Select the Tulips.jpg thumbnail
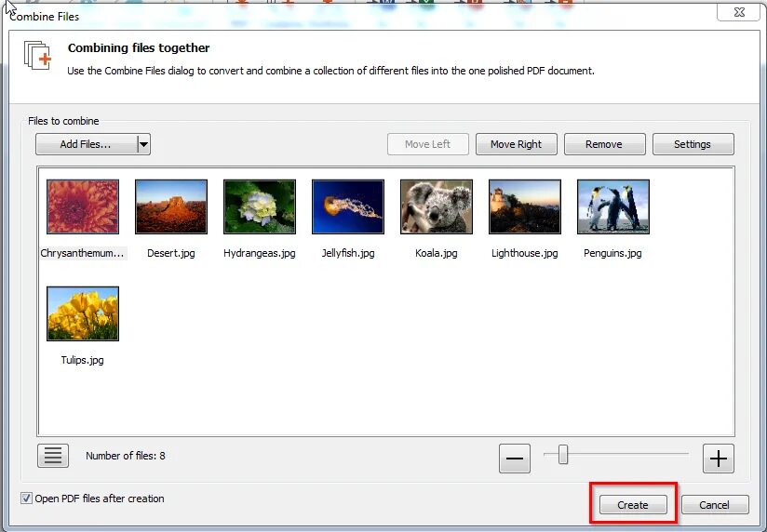767x532 pixels. (x=83, y=313)
